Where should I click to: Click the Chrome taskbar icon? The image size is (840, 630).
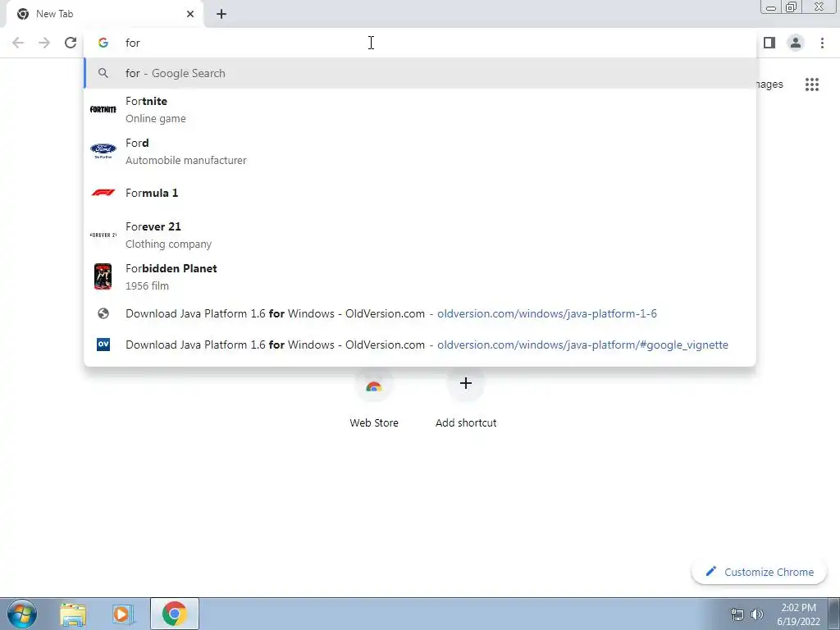coord(175,614)
